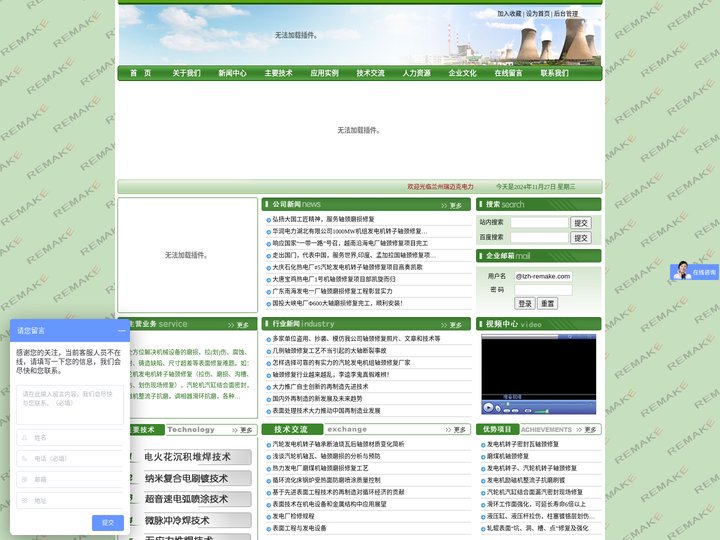Open news 大庆石化热电厂#5汽轮发电机
Image resolution: width=720 pixels, height=540 pixels.
(x=347, y=267)
